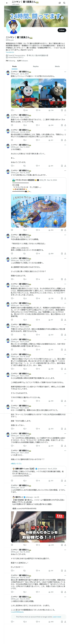Toggle the Follow button on profile

pos(62,30)
